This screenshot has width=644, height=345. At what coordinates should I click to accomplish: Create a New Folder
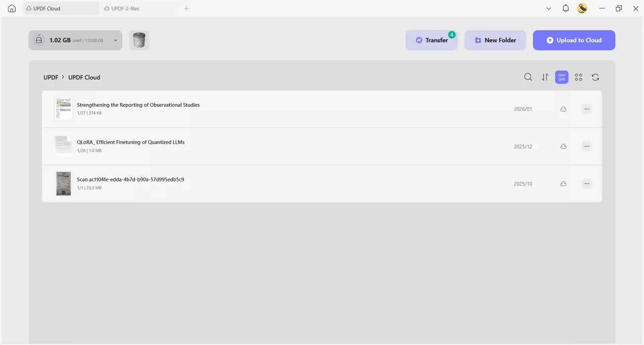coord(495,40)
